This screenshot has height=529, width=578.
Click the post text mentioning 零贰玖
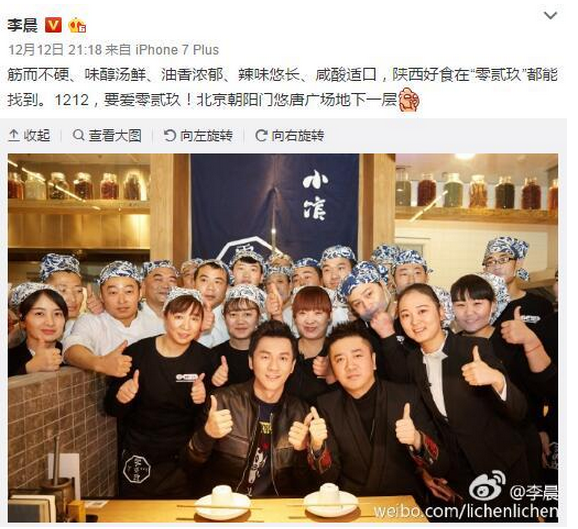[x=282, y=87]
